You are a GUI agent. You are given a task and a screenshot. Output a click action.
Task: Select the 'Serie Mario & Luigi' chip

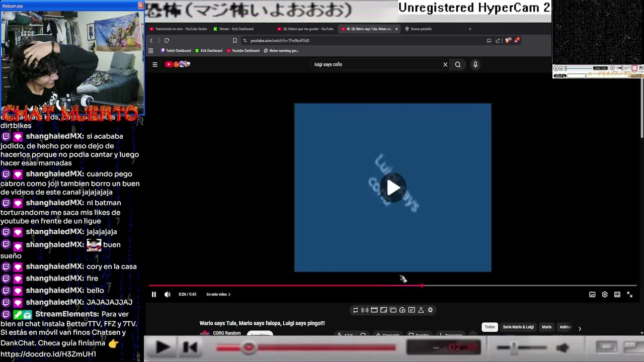518,327
